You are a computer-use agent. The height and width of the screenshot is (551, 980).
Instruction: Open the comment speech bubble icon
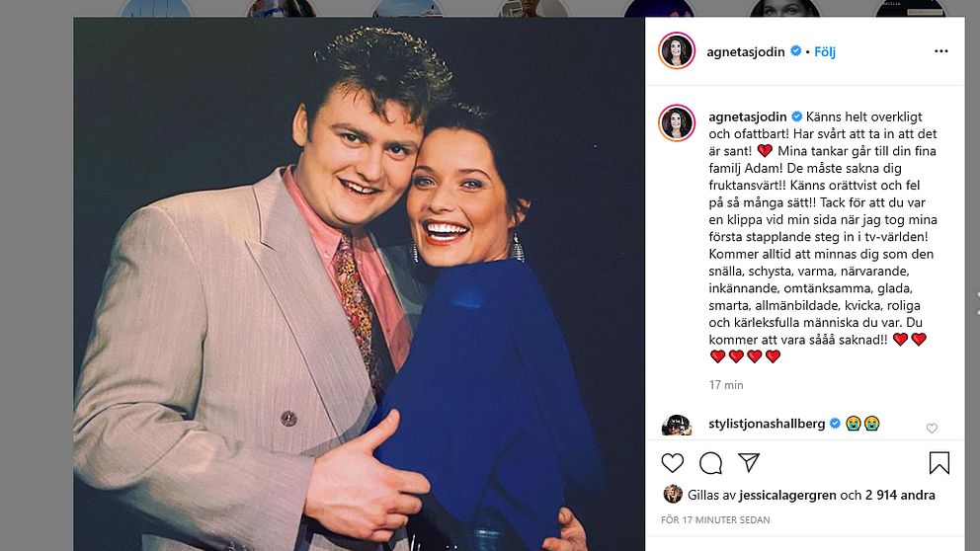coord(710,463)
